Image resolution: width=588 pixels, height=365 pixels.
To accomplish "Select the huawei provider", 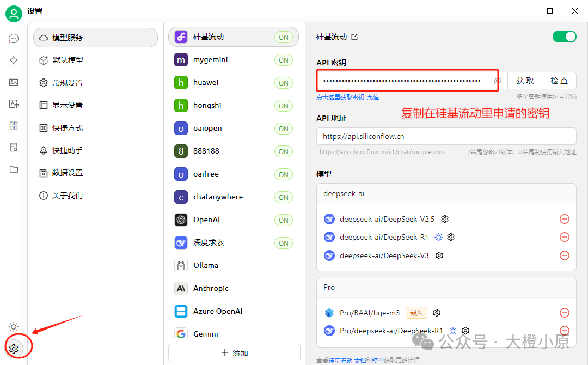I will pyautogui.click(x=234, y=83).
